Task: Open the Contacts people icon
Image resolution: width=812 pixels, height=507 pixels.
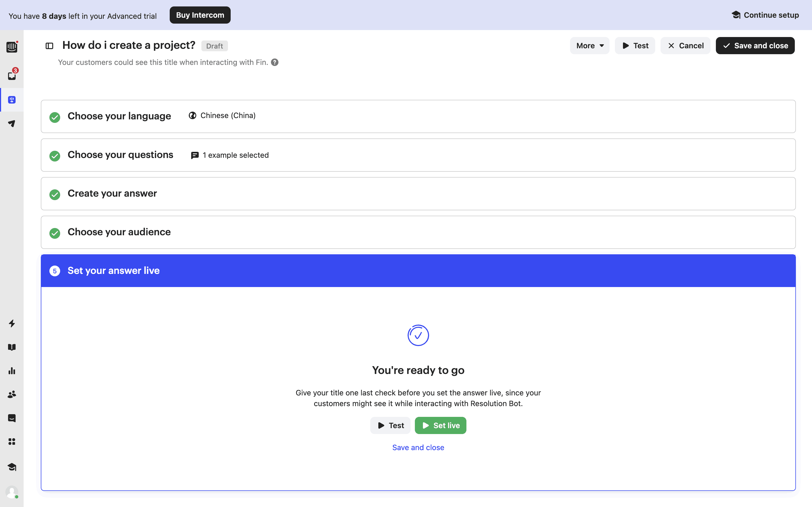Action: (x=12, y=394)
